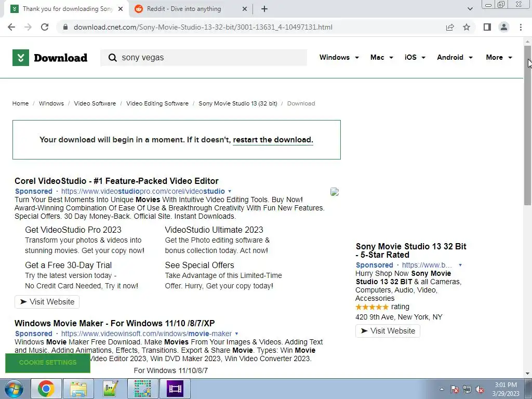This screenshot has height=399, width=532.
Task: Click the Action Center flag icon
Action: pyautogui.click(x=455, y=389)
